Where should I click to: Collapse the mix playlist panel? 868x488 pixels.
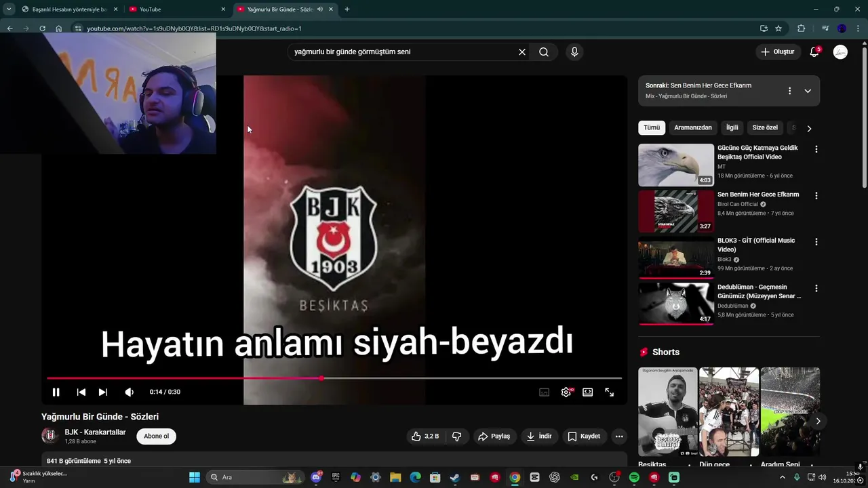coord(808,91)
